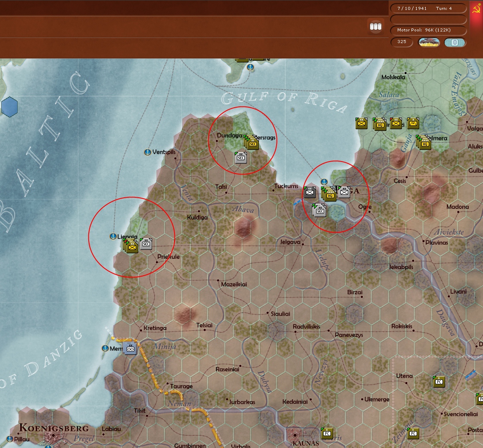Click the Rokiskis town label
Screen dimensions: 483x448
(x=402, y=327)
